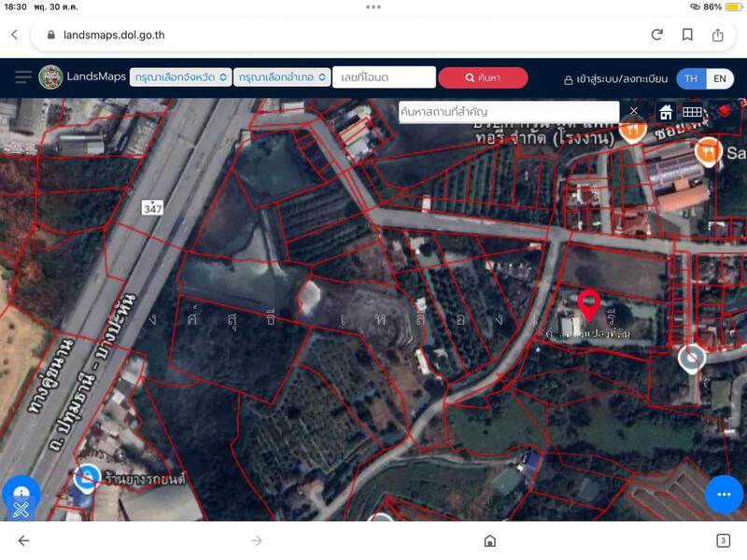This screenshot has height=560, width=747.
Task: Expand the province selection dropdown
Action: [180, 77]
